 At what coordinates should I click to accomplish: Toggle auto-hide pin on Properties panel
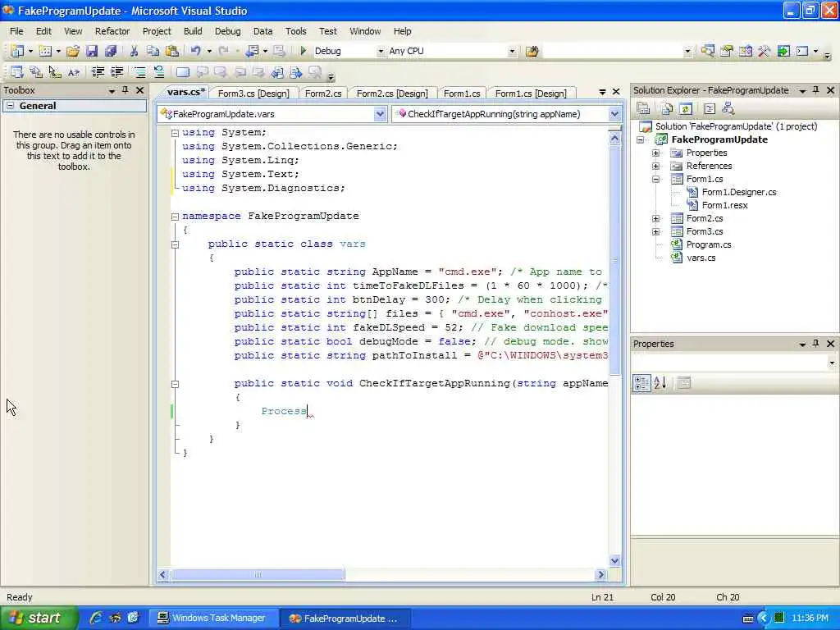(816, 344)
